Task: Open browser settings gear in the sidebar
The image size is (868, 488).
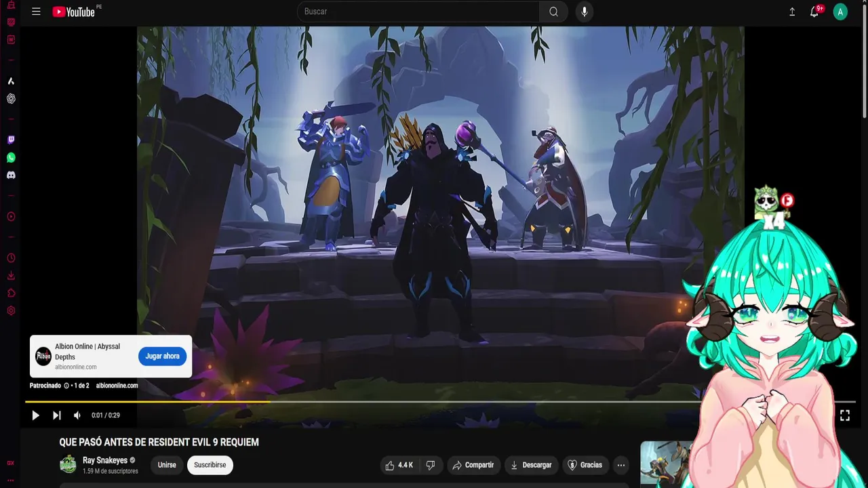Action: [x=11, y=311]
